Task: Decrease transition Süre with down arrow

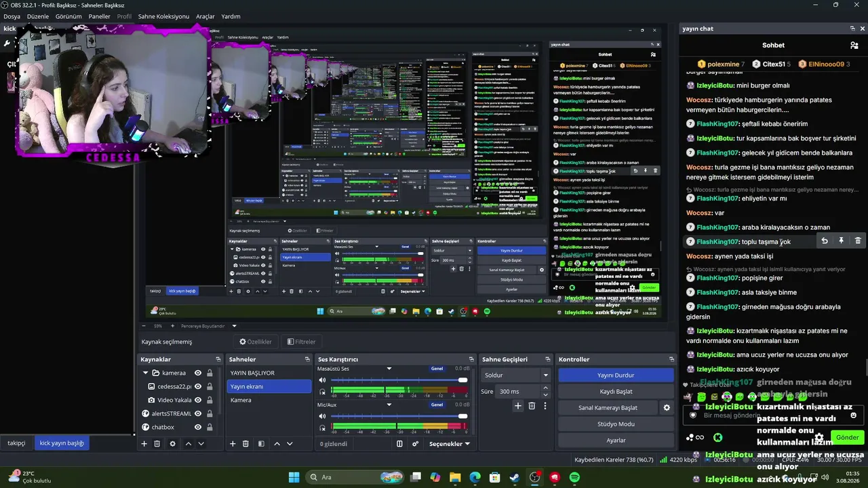Action: (x=545, y=395)
